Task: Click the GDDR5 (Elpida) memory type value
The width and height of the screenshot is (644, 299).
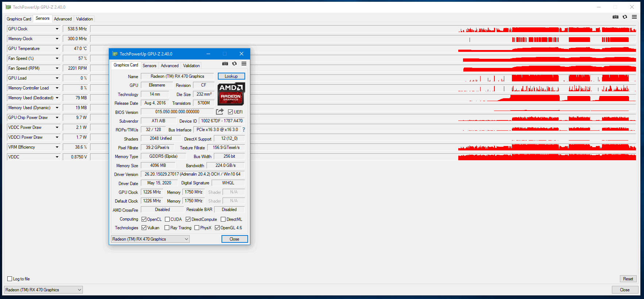Action: pyautogui.click(x=163, y=156)
